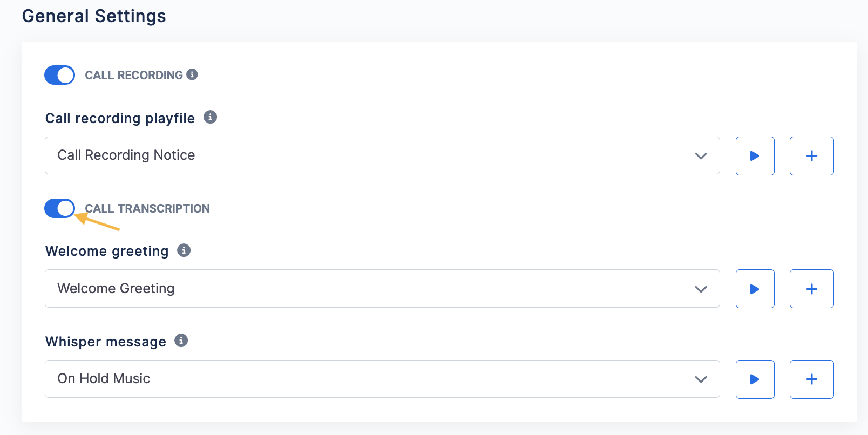
Task: Show info for Call Recording toggle
Action: tap(192, 74)
